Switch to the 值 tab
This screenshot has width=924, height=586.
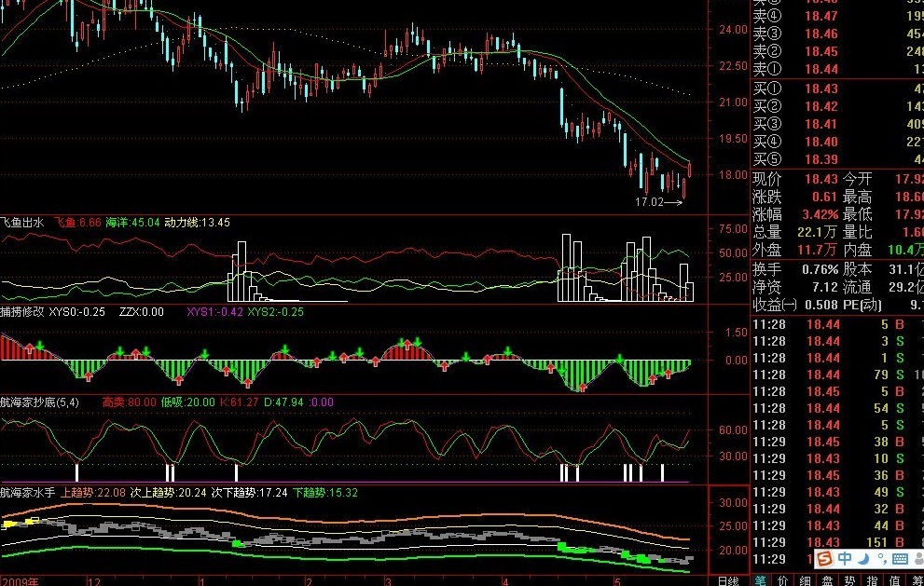tap(893, 579)
